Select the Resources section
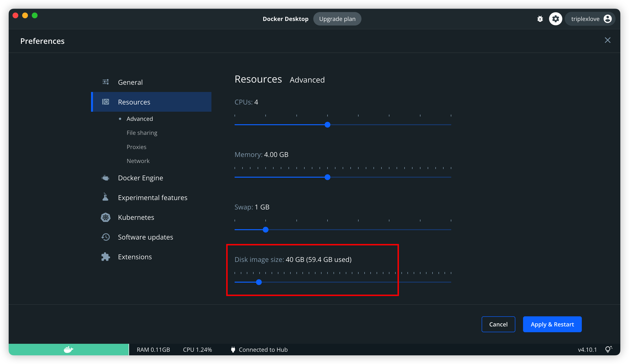 (151, 102)
